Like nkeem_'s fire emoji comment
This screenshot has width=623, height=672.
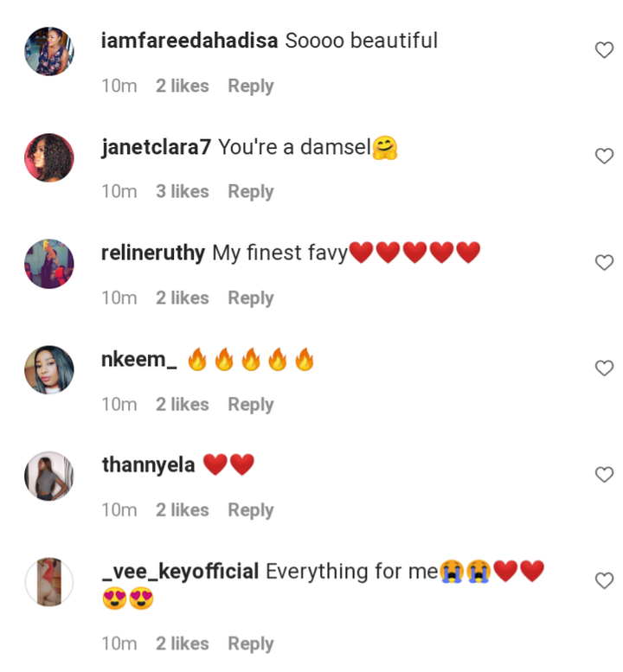[x=604, y=368]
